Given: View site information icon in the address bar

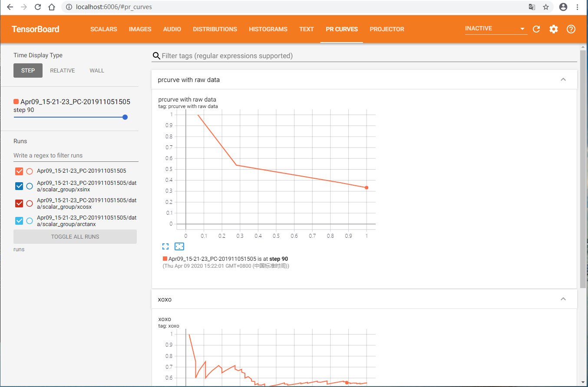Looking at the screenshot, I should pyautogui.click(x=69, y=7).
